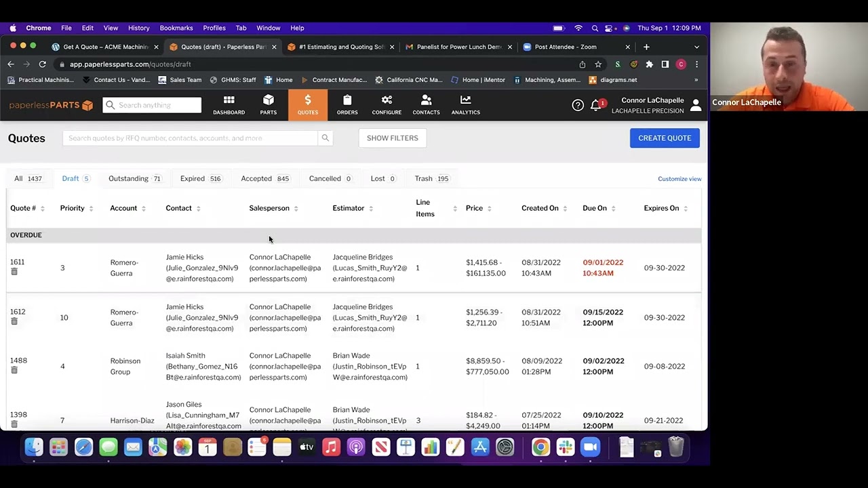The image size is (868, 488).
Task: Open Zoom app in the Dock
Action: click(591, 447)
